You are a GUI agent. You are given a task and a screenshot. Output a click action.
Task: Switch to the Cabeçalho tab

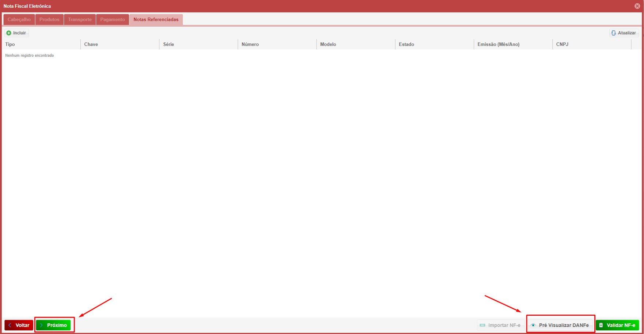click(x=19, y=19)
